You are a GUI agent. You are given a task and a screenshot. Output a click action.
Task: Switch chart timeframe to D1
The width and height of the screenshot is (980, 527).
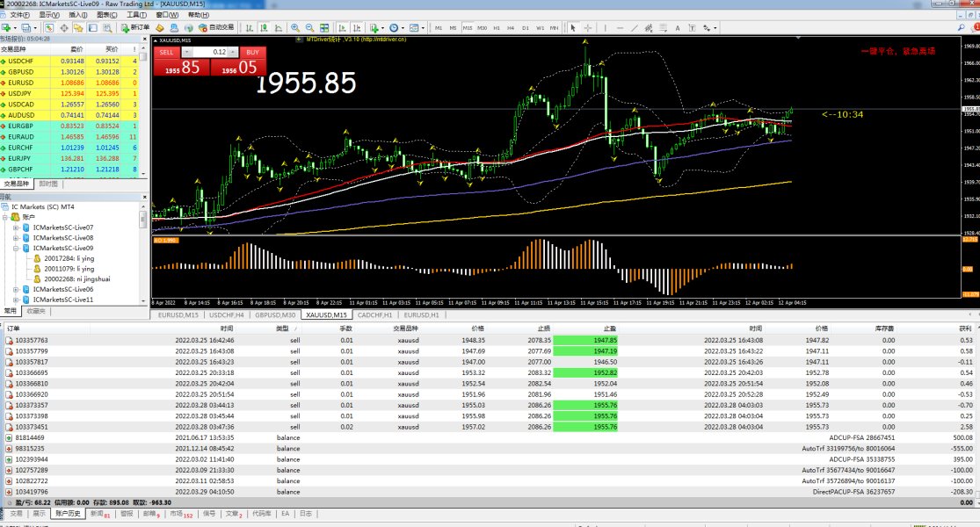tap(526, 28)
